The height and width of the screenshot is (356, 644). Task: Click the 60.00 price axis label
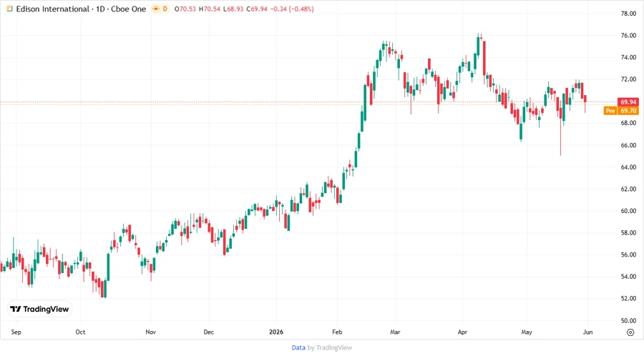(x=628, y=211)
